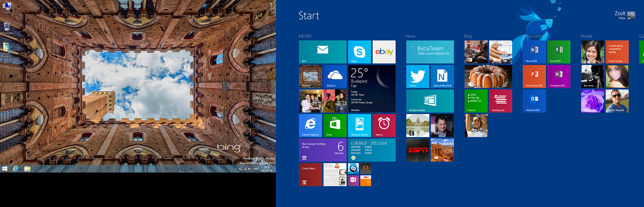This screenshot has width=644, height=207.
Task: Open Internet Explorer from taskbar
Action: point(16,169)
